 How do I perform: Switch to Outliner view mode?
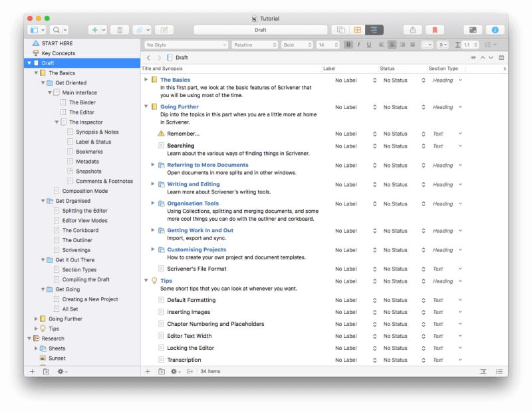374,30
